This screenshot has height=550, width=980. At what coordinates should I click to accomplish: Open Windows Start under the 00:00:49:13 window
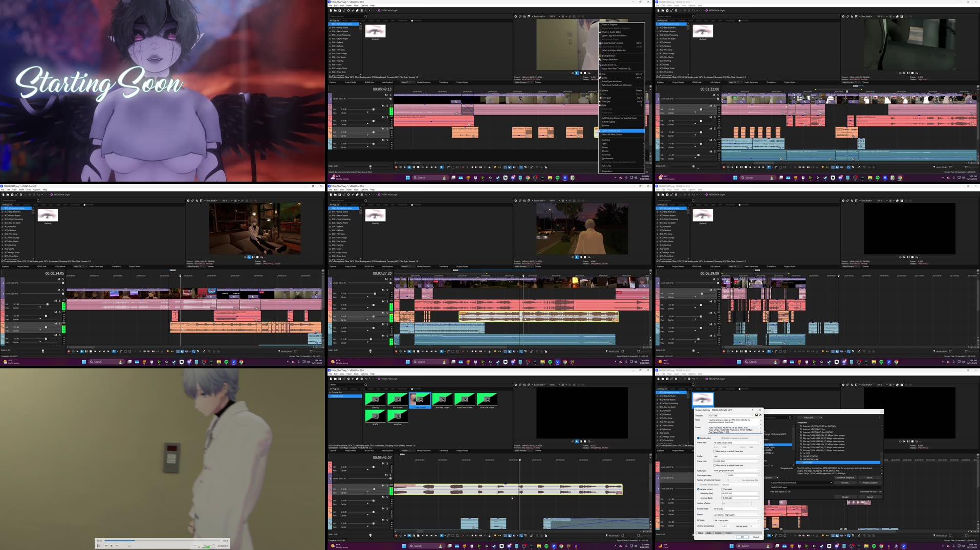coord(408,178)
